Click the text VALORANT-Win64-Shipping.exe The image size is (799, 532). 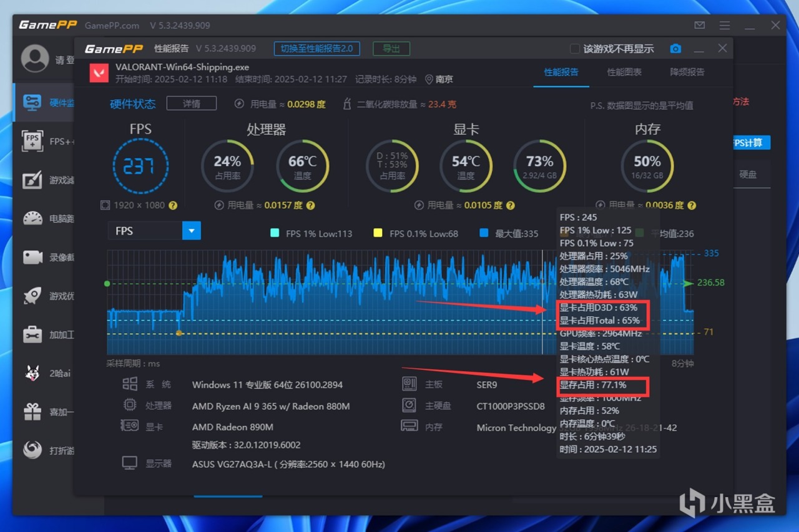pos(182,67)
